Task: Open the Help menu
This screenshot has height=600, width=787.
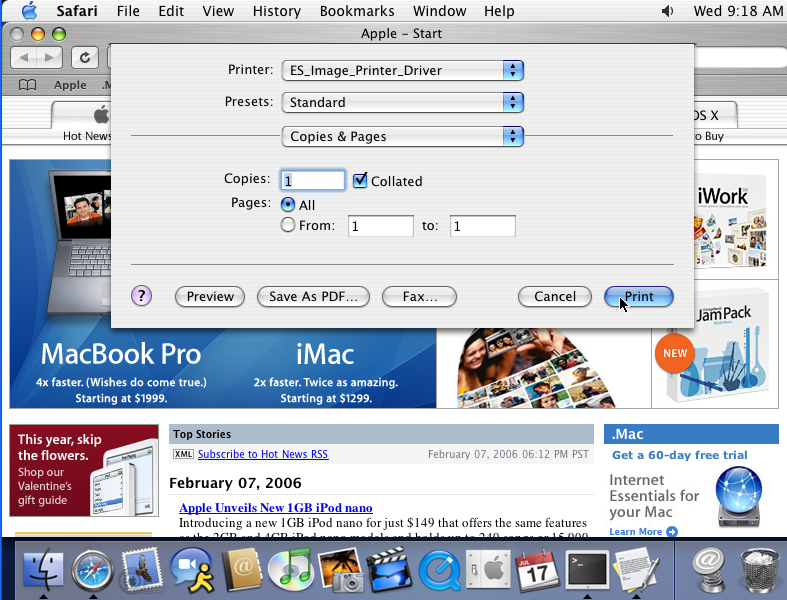Action: (499, 11)
